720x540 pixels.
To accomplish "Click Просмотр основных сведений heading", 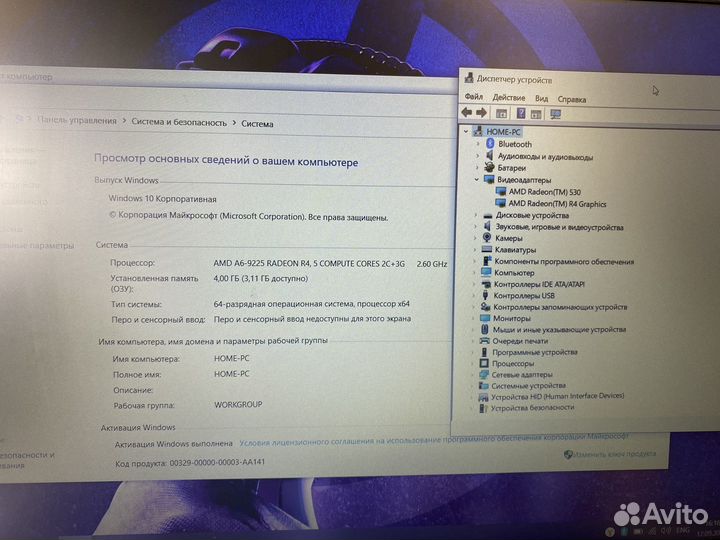I will click(226, 160).
